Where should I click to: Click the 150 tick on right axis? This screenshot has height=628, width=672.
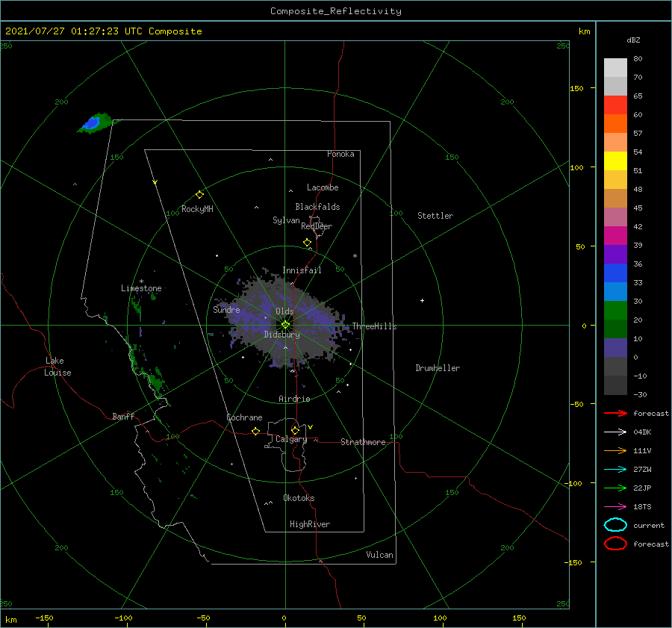click(x=577, y=88)
